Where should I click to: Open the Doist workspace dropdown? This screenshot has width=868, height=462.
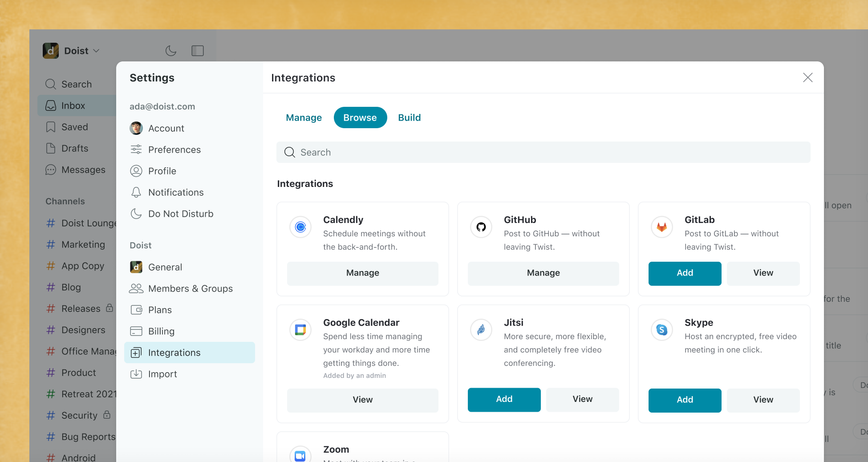82,51
